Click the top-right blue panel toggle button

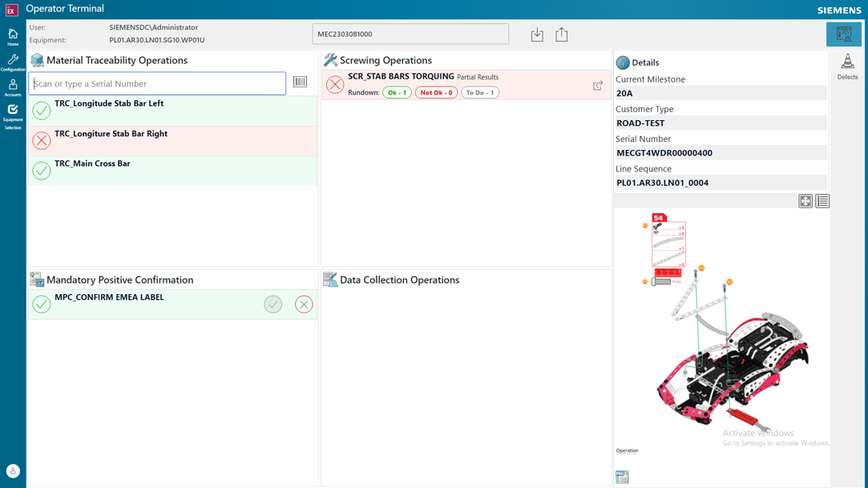pos(844,34)
